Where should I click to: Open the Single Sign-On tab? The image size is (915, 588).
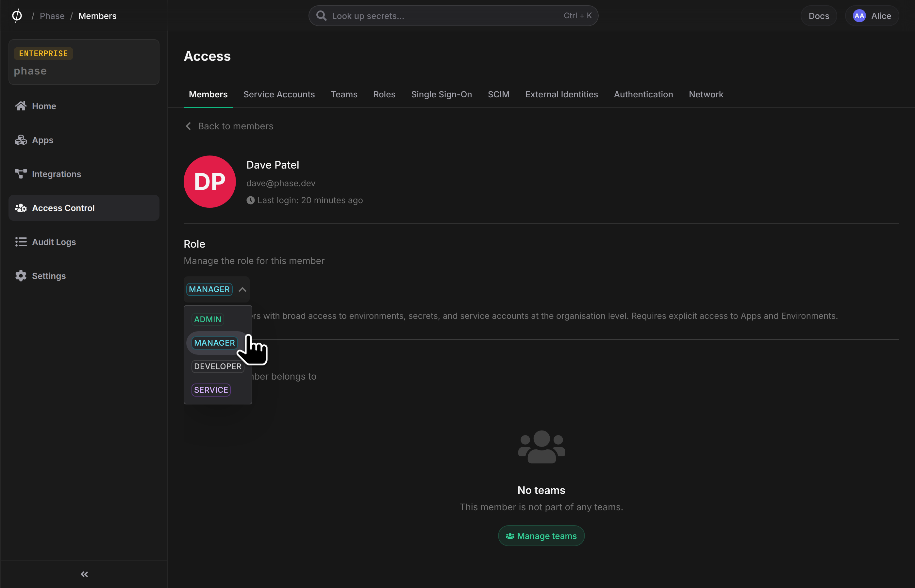pyautogui.click(x=441, y=94)
